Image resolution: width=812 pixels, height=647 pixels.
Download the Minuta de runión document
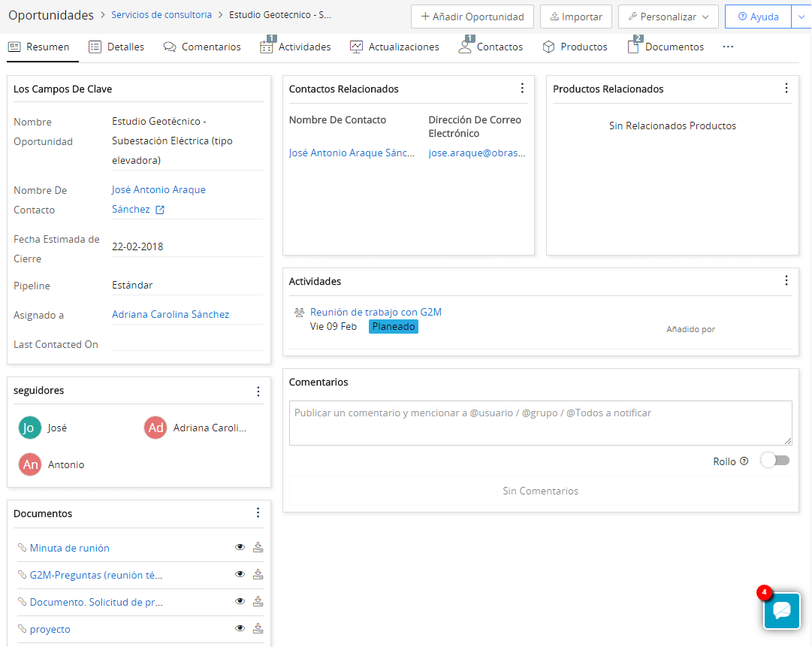coord(258,547)
